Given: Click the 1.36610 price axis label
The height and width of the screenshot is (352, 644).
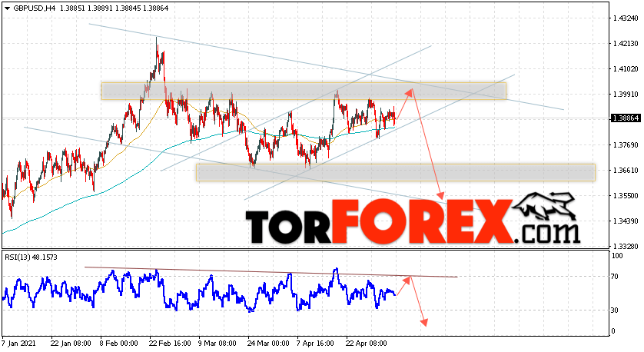Looking at the screenshot, I should [x=626, y=171].
